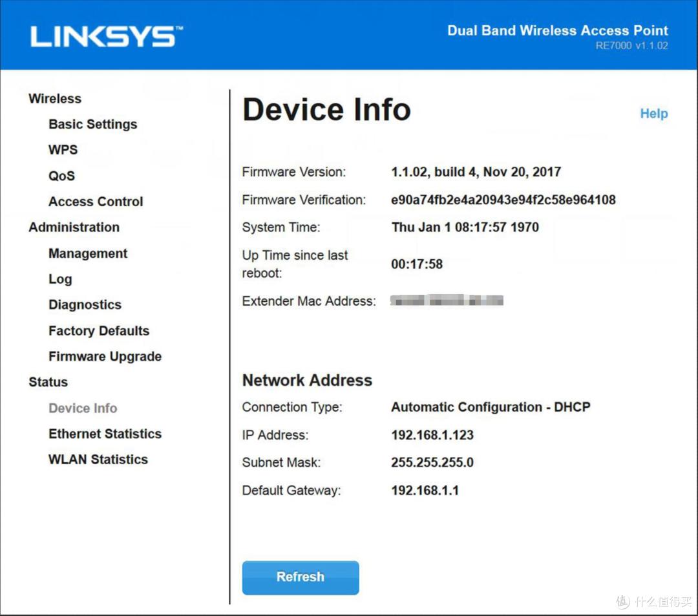
Task: View the Log page
Action: (x=60, y=279)
